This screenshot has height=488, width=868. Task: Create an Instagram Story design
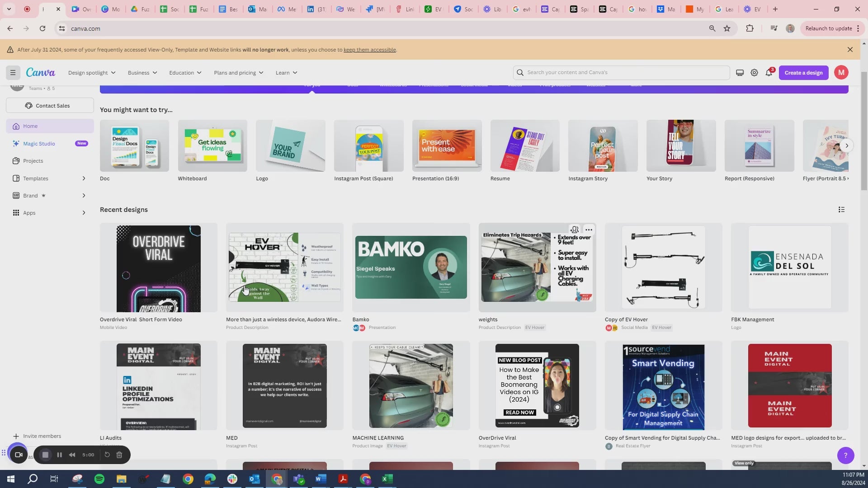603,145
